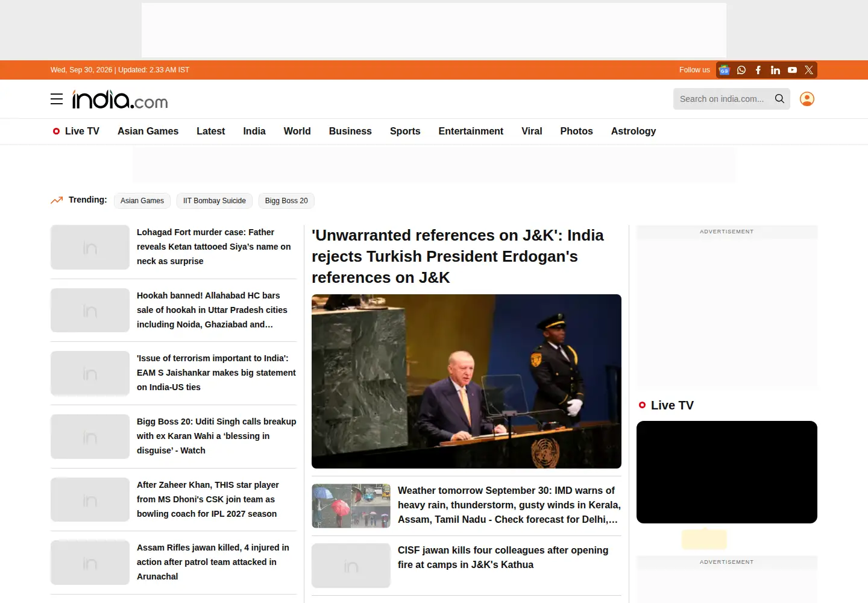Viewport: 868px width, 603px height.
Task: Open the Hookah banned Allahabad HC article
Action: (x=212, y=310)
